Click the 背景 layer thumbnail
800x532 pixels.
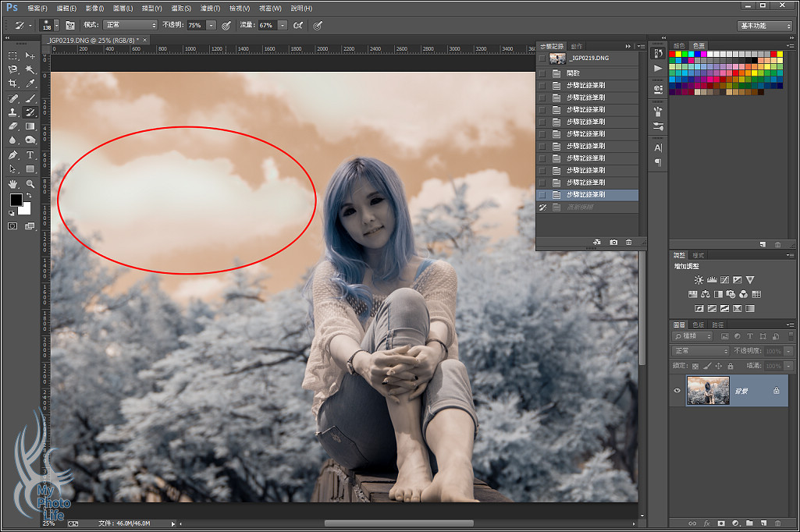coord(708,391)
